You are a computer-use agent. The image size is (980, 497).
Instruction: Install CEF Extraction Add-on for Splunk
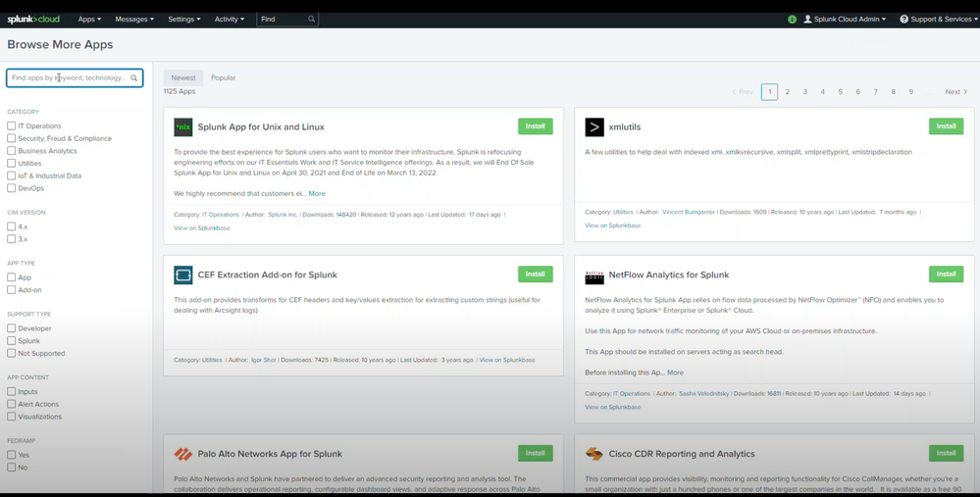pyautogui.click(x=535, y=274)
